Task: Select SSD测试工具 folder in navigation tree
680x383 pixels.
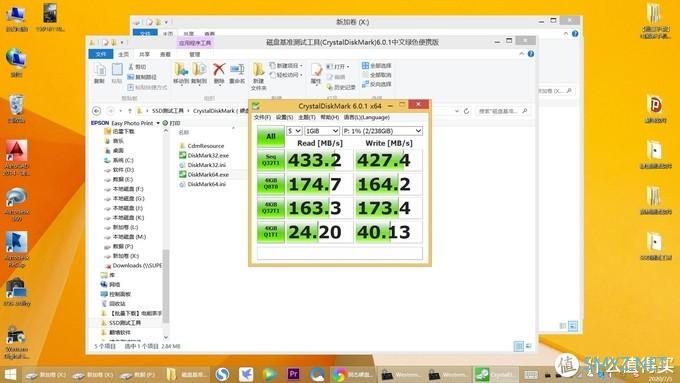Action: (x=121, y=323)
